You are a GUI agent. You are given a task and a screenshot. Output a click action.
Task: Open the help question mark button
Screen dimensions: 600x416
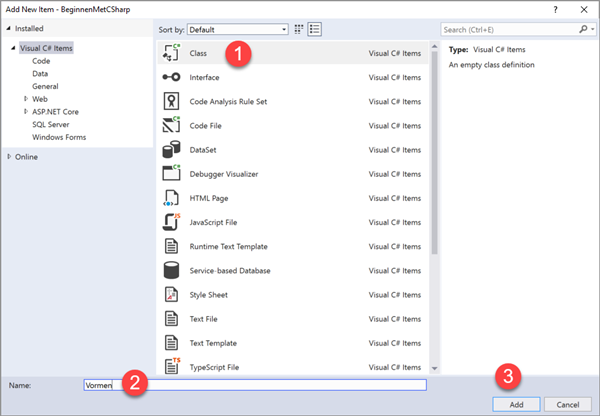tap(555, 10)
